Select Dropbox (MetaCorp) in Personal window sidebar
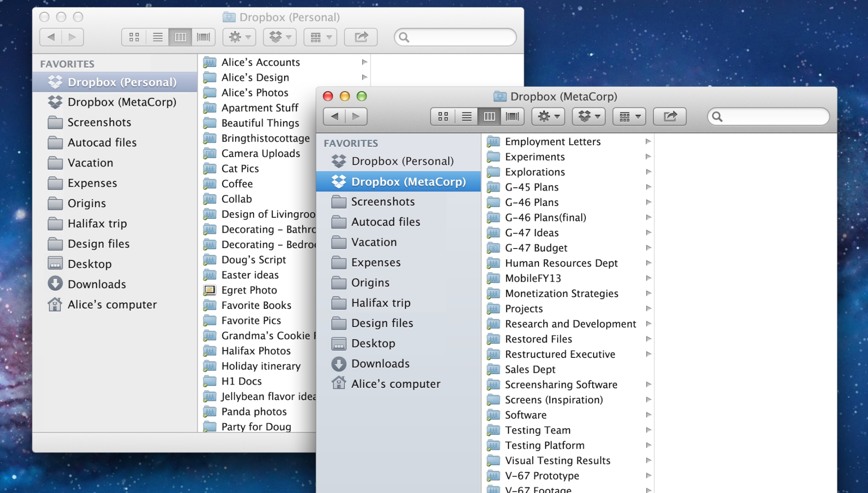Viewport: 868px width, 493px height. (115, 102)
